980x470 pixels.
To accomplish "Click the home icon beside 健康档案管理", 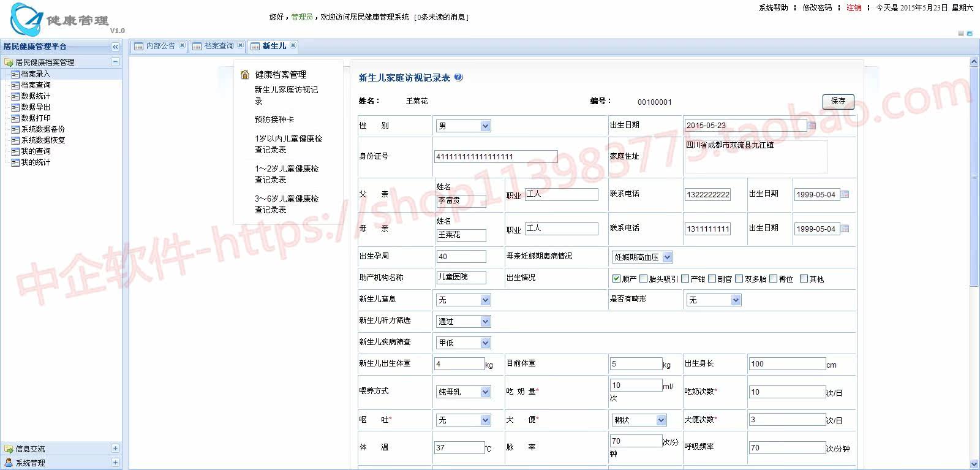I will (245, 74).
